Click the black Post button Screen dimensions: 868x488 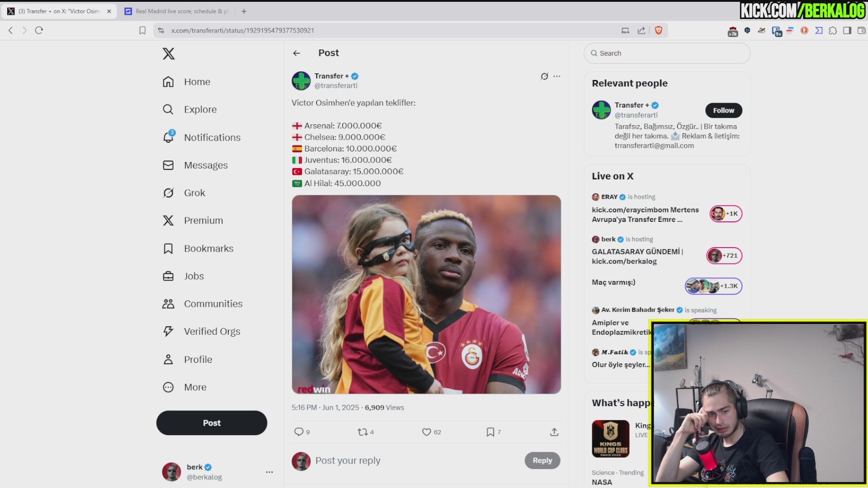[212, 423]
